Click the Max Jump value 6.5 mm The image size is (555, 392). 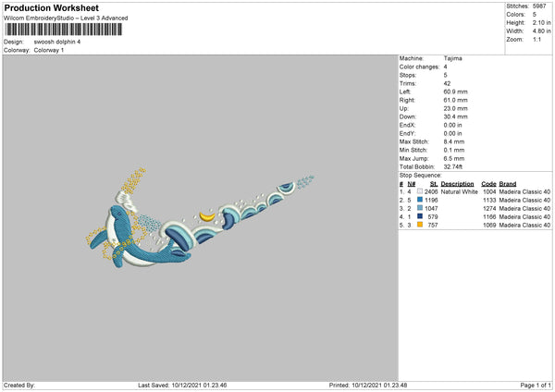(x=454, y=158)
